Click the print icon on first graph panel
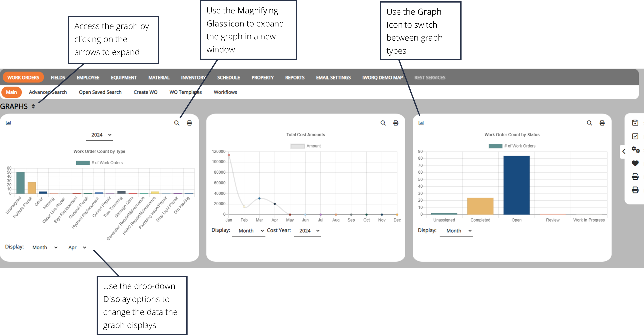The height and width of the screenshot is (335, 644). point(190,123)
